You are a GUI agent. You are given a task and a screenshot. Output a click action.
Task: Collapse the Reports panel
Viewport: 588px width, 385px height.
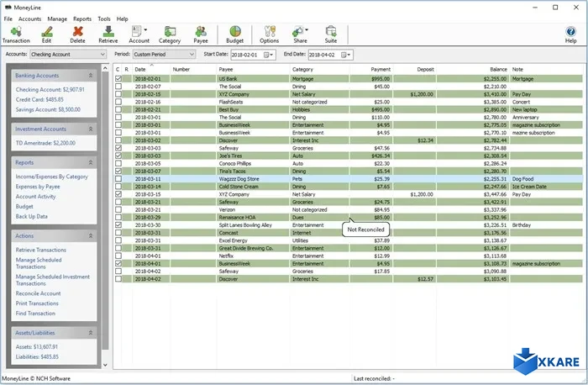click(91, 162)
